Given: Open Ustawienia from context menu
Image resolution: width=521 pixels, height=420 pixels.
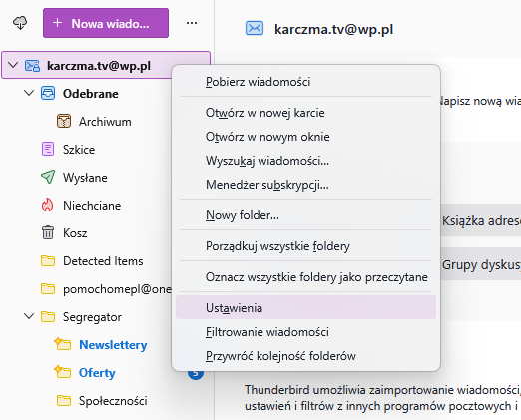Looking at the screenshot, I should (305, 307).
